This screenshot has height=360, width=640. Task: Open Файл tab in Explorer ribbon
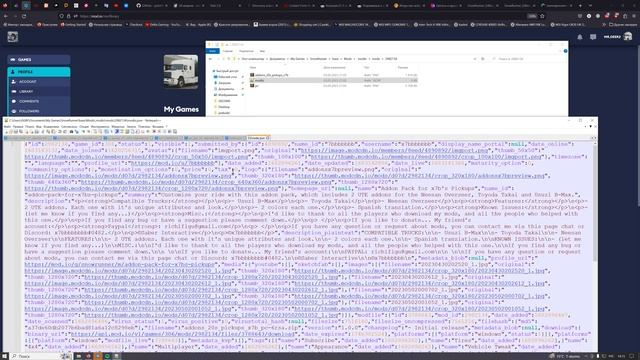point(213,51)
